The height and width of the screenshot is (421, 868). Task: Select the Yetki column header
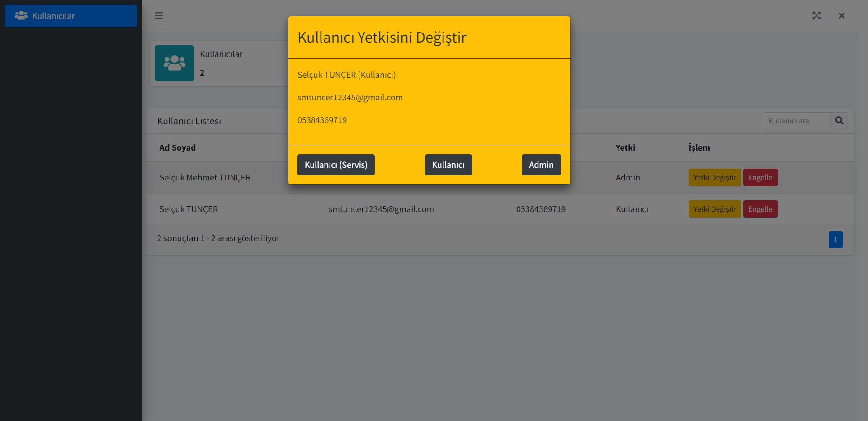coord(625,147)
